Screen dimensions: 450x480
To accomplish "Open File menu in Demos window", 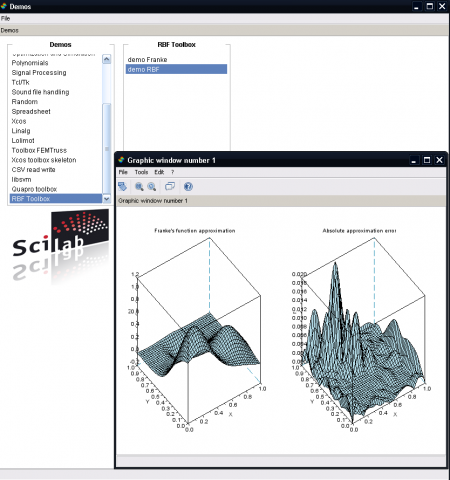I will pos(5,18).
